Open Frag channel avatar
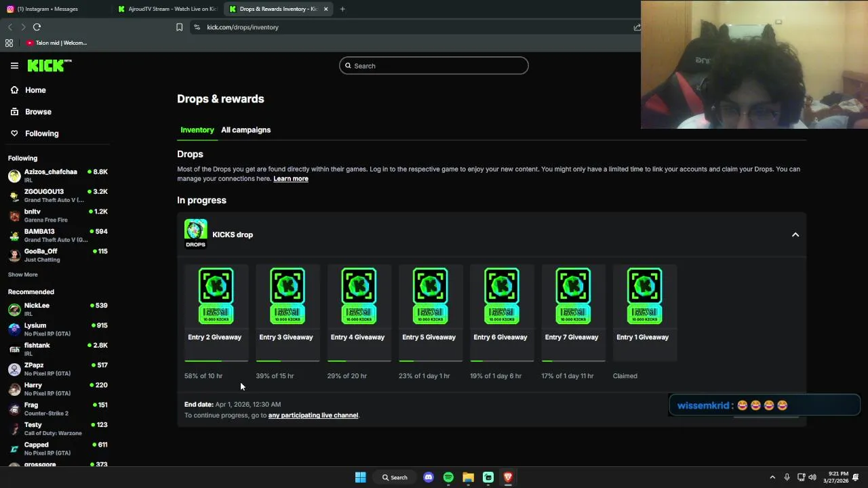Image resolution: width=868 pixels, height=488 pixels. (x=14, y=409)
